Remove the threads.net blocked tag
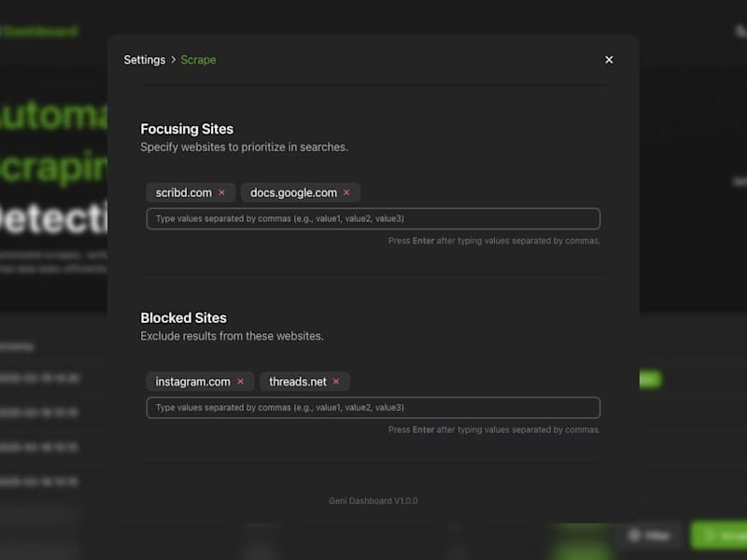The height and width of the screenshot is (560, 747). pos(336,382)
